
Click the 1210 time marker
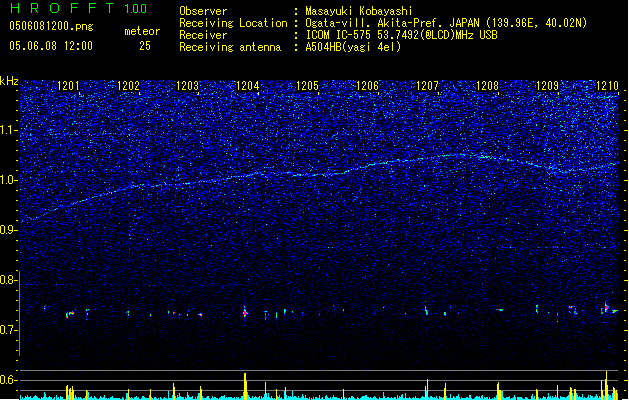click(607, 86)
